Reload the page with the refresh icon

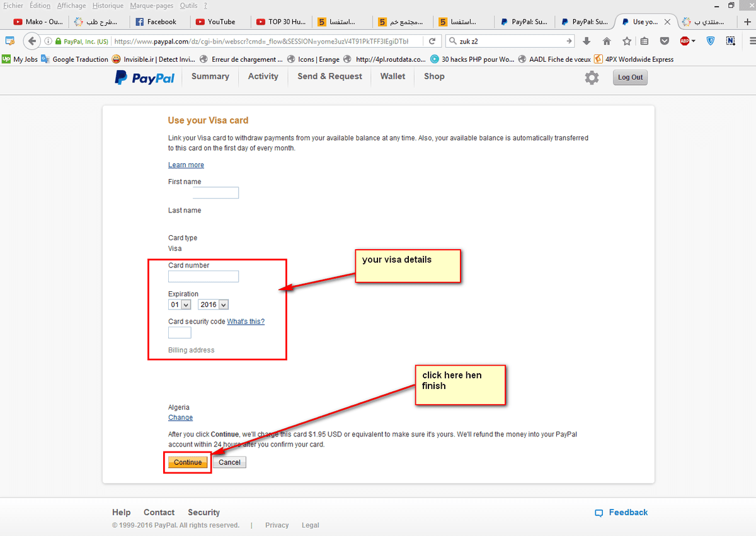point(432,41)
